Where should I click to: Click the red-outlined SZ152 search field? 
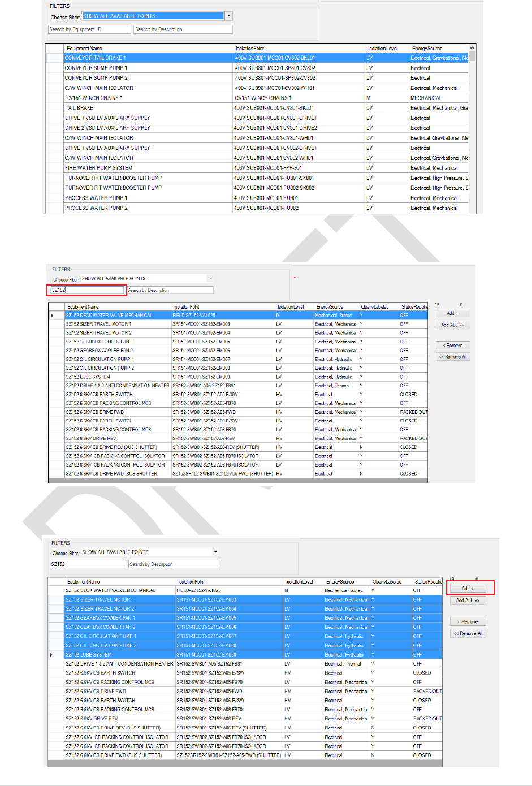(x=86, y=290)
